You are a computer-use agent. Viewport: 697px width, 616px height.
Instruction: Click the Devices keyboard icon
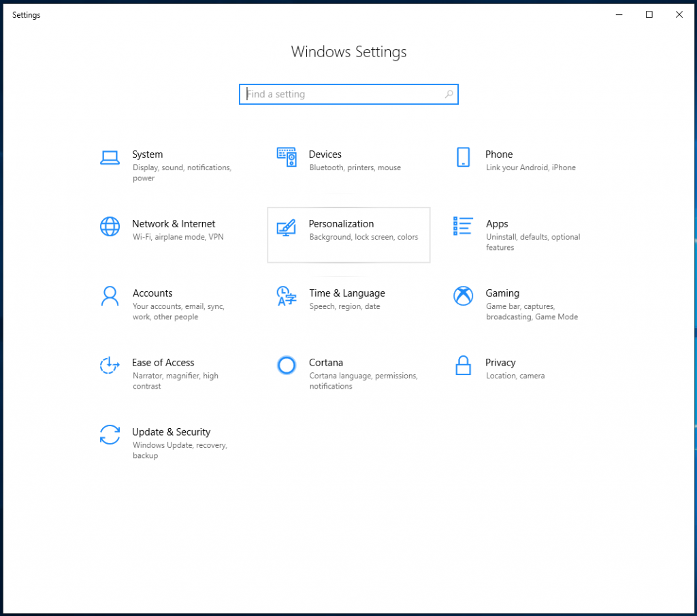(287, 157)
